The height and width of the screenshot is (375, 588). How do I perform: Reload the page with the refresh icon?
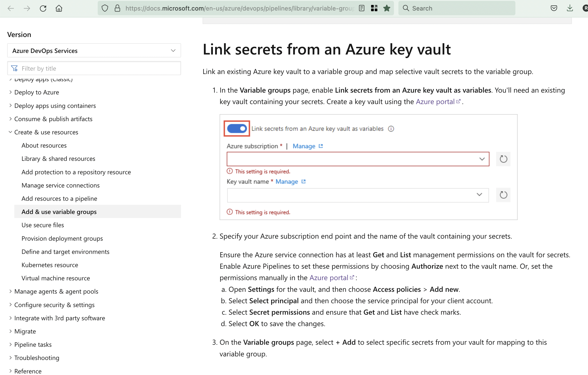(x=43, y=8)
